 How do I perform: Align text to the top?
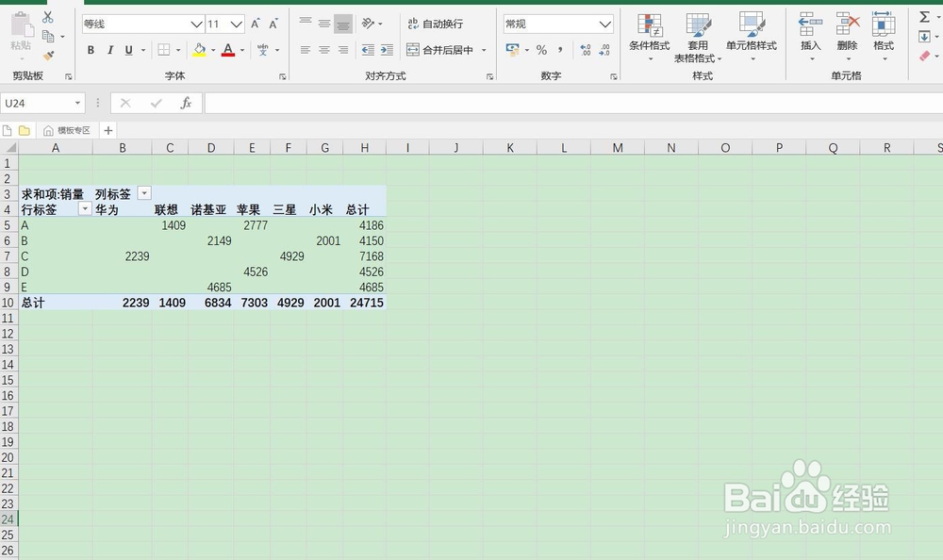(306, 23)
